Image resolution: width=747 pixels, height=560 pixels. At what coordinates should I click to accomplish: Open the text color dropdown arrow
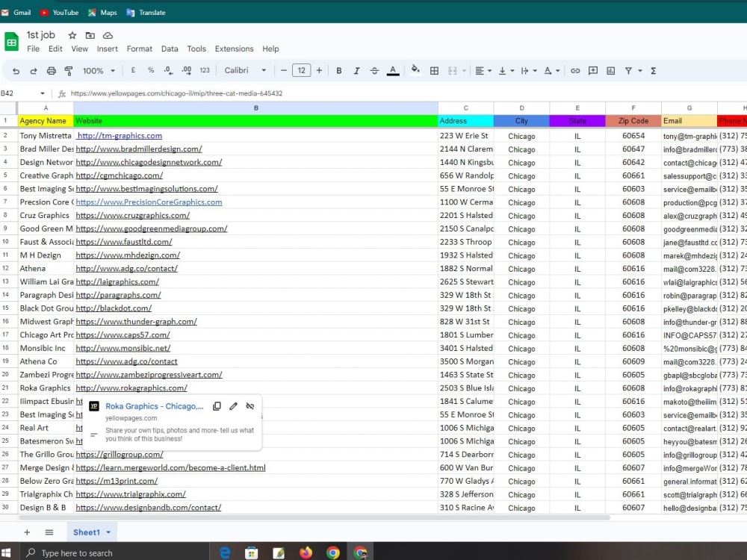coord(393,70)
